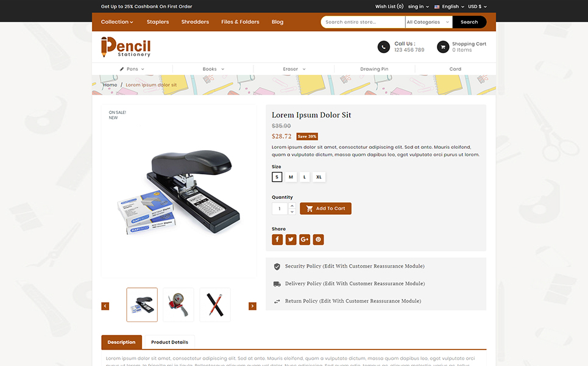Viewport: 588px width, 366px height.
Task: Select size M option
Action: coord(291,177)
